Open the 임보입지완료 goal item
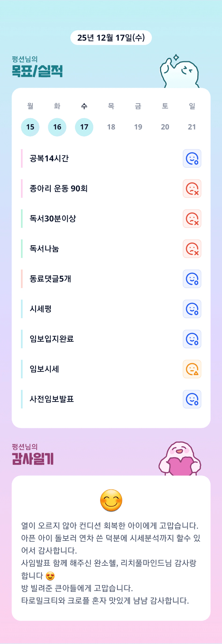 coord(52,339)
